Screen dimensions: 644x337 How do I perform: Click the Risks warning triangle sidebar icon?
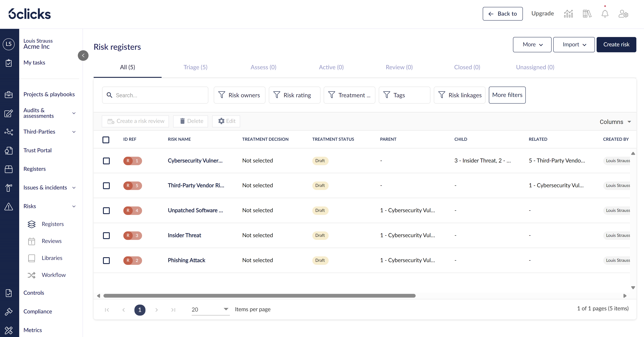coord(9,207)
